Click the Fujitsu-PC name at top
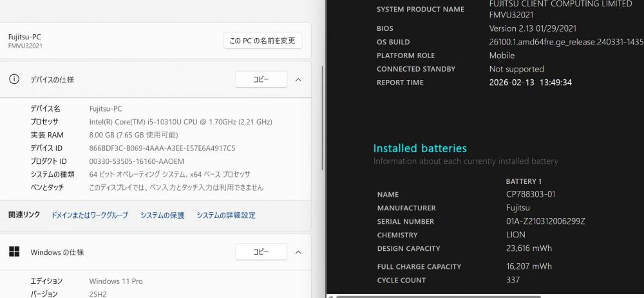This screenshot has width=644, height=298. (x=24, y=37)
